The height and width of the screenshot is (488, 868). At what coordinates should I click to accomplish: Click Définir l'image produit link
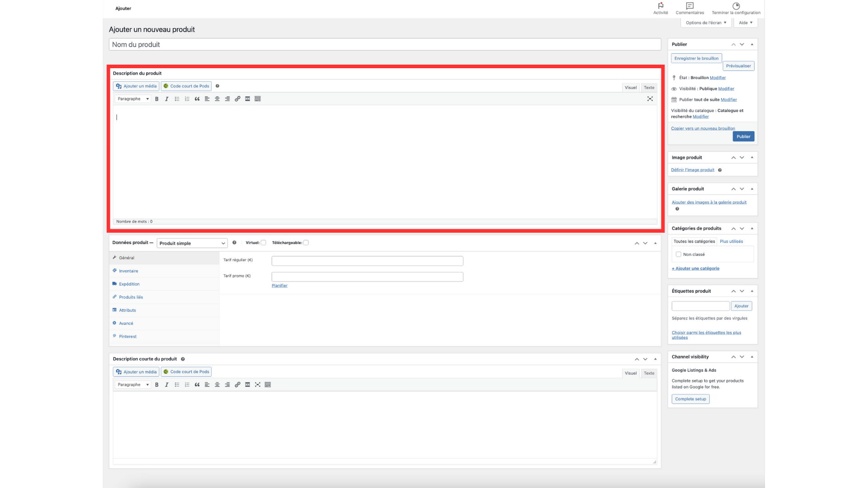click(x=693, y=170)
